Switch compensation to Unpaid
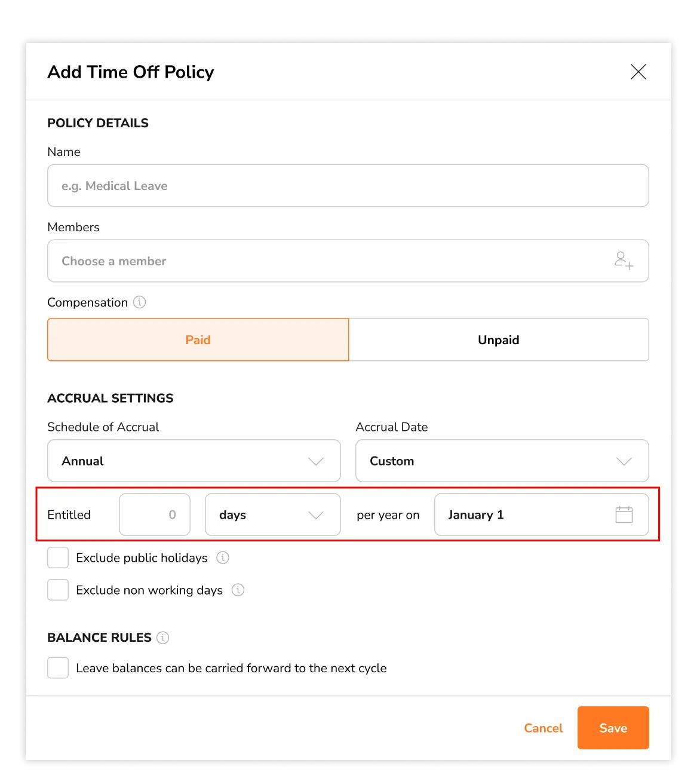 coord(498,339)
